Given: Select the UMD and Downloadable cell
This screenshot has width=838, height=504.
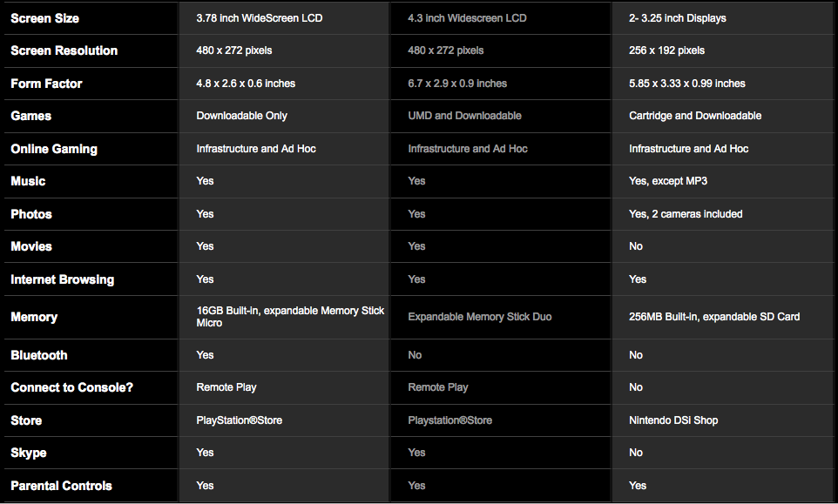Looking at the screenshot, I should tap(464, 116).
